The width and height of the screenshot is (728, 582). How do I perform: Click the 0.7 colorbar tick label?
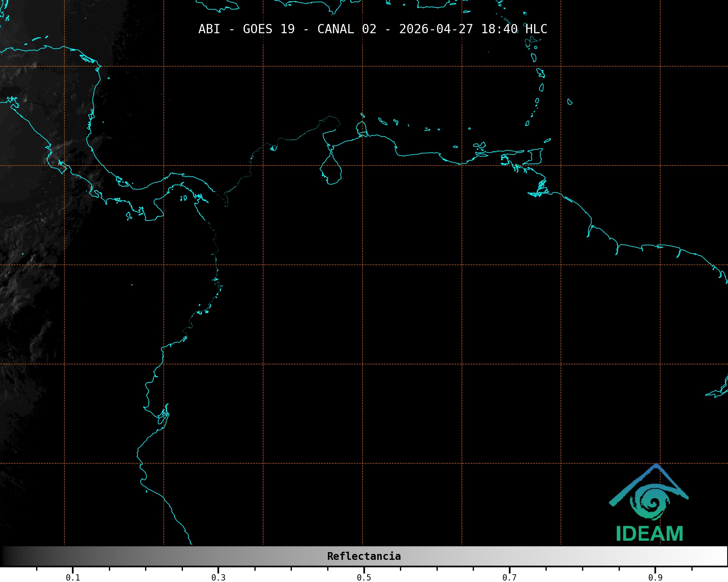[x=509, y=578]
